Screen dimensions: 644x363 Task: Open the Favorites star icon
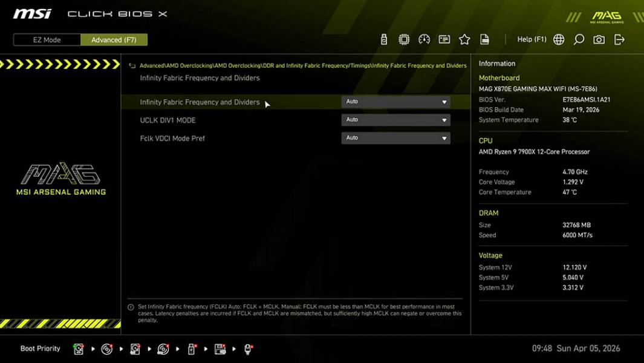(x=464, y=39)
